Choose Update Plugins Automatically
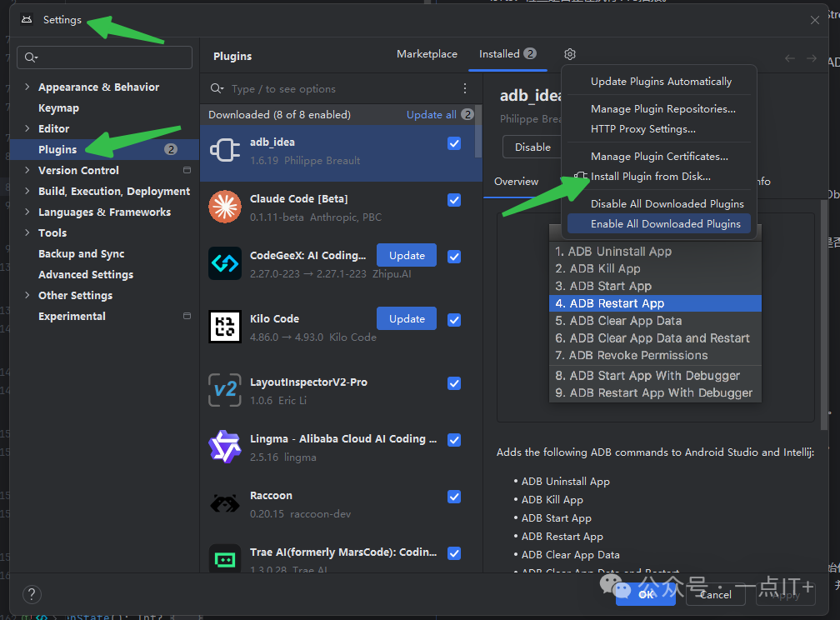Screen dimensions: 840x620 point(661,82)
